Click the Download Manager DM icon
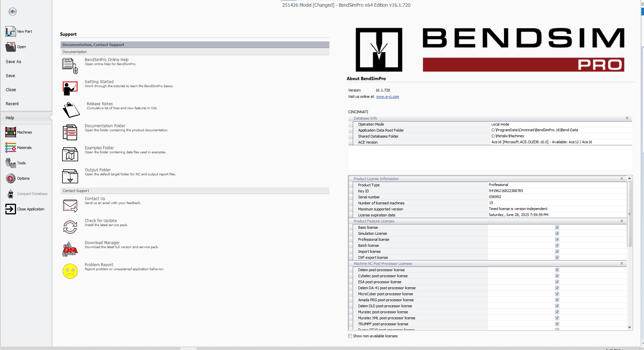 point(70,249)
